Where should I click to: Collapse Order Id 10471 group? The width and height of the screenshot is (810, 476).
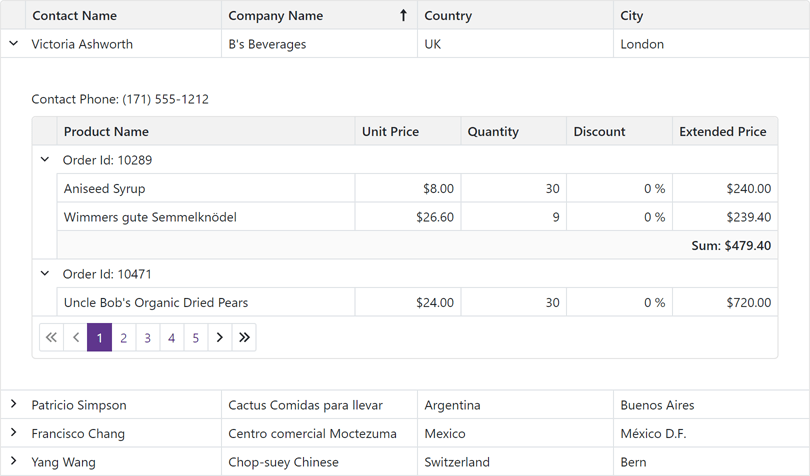[45, 274]
